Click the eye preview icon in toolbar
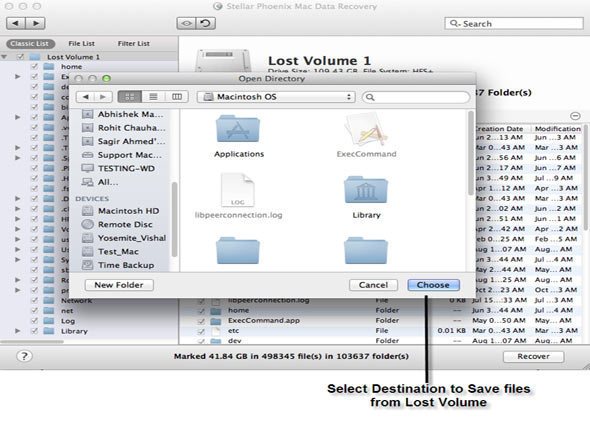 pos(186,23)
